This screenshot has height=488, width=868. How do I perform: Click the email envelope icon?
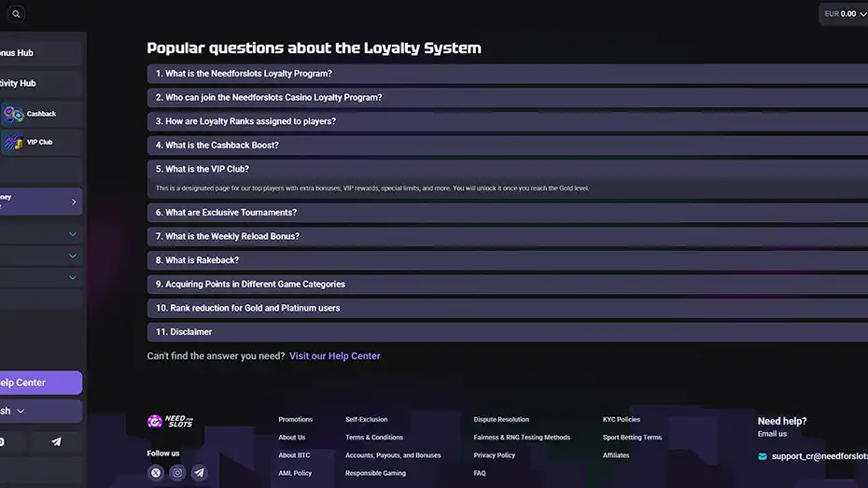coord(763,456)
